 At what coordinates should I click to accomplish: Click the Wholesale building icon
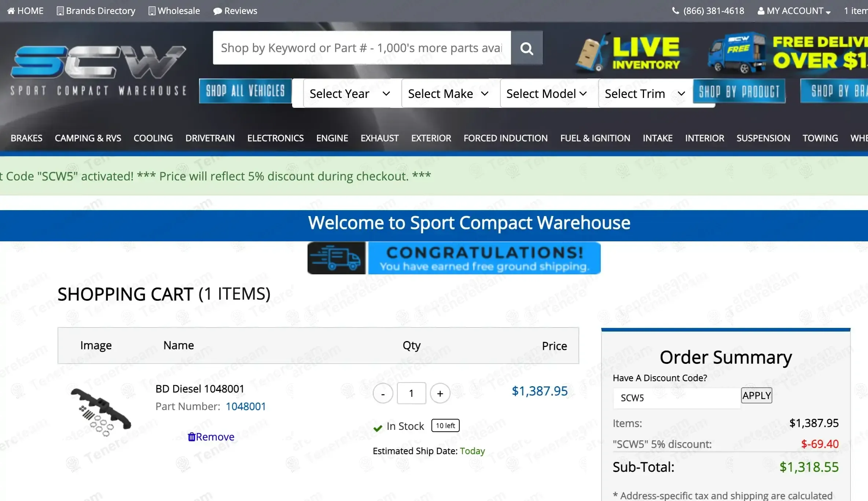152,11
